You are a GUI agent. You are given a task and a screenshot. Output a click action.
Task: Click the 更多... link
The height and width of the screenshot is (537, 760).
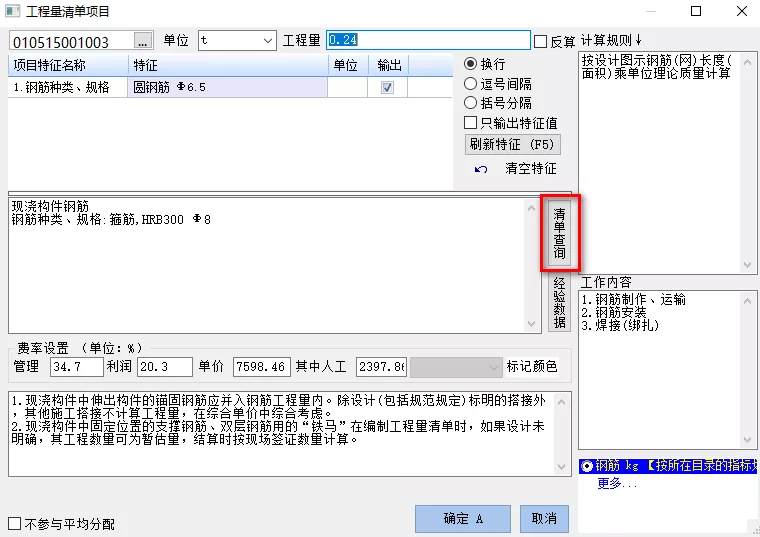click(x=617, y=483)
